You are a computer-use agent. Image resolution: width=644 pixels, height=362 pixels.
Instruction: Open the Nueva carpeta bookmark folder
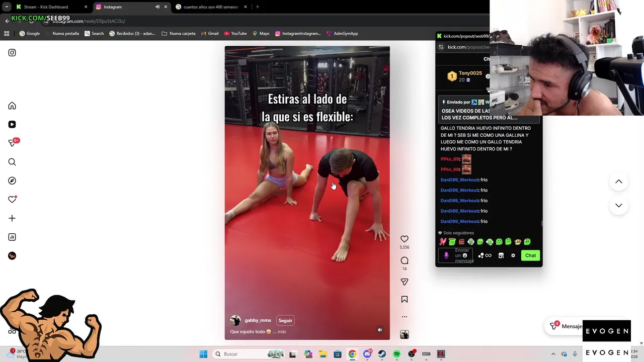(179, 34)
